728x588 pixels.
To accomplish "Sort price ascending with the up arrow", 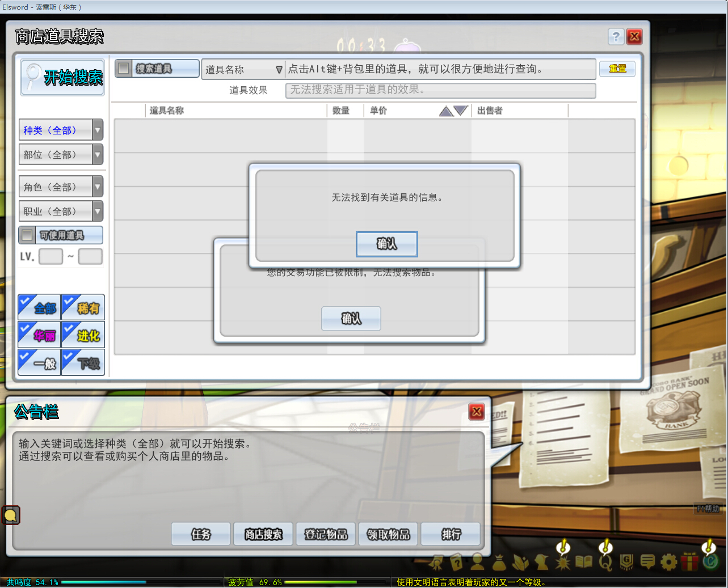I will [447, 111].
